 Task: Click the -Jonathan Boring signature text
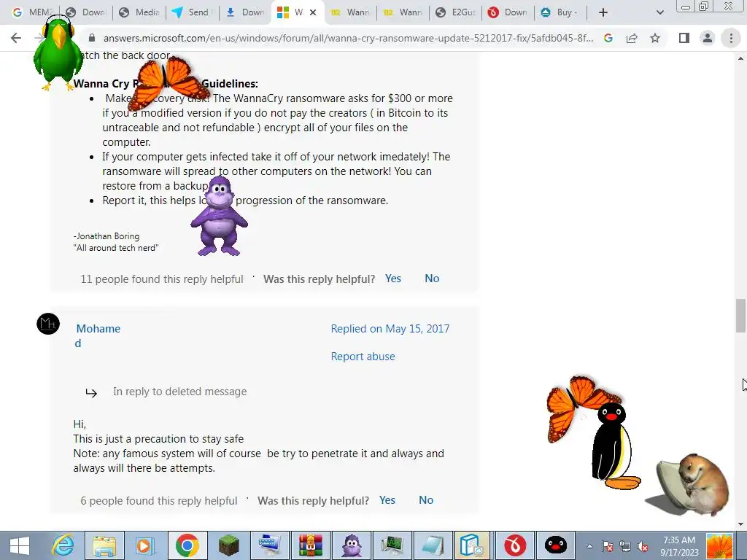click(107, 236)
